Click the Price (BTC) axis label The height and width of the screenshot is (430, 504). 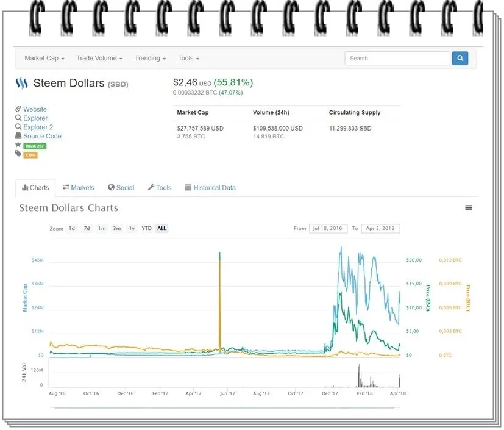[x=468, y=298]
